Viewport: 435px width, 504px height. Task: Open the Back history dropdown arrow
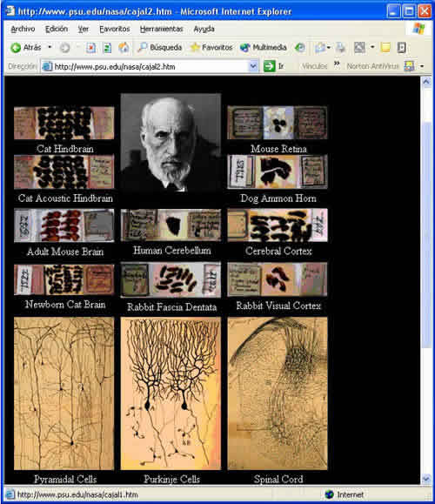pyautogui.click(x=50, y=47)
